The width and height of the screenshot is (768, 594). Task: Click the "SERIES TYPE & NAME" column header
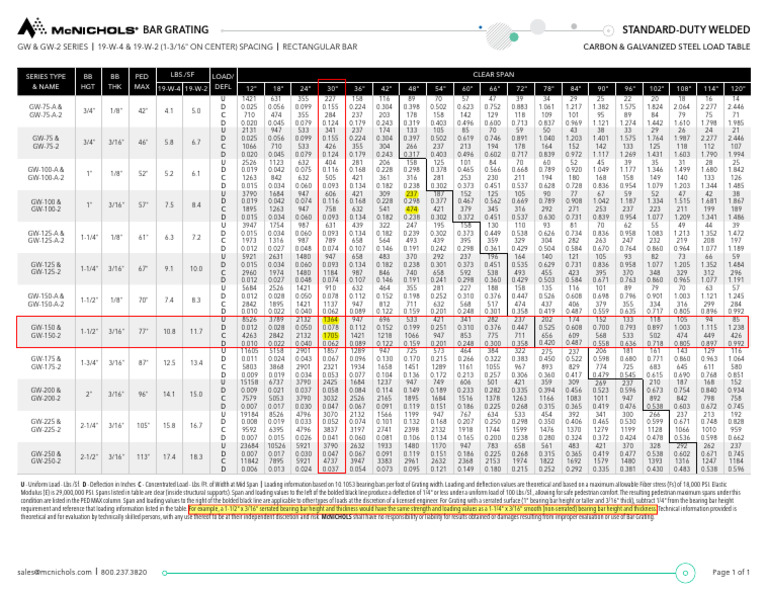(x=46, y=82)
